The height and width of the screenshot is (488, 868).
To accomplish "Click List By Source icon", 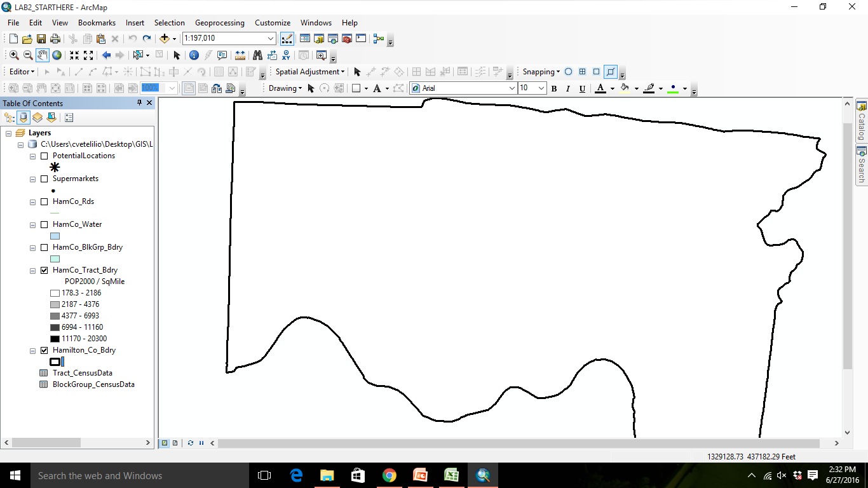I will (24, 118).
